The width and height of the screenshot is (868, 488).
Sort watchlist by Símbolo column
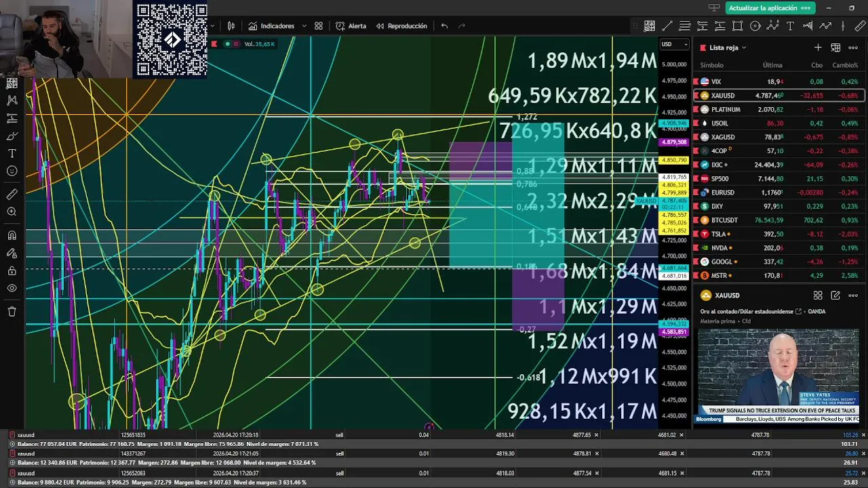click(711, 65)
